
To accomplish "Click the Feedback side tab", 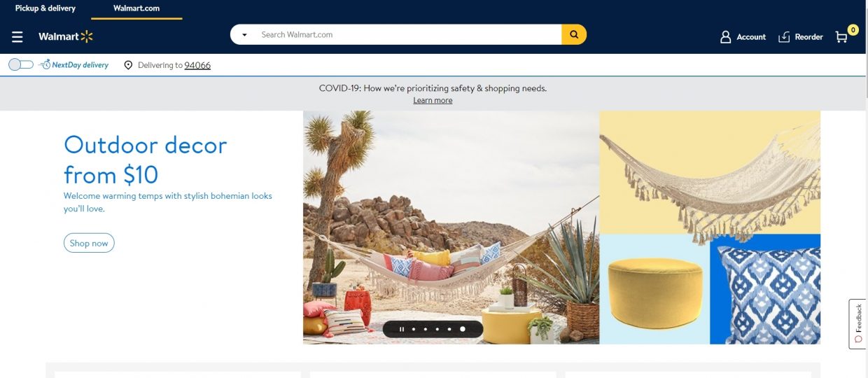I will click(x=857, y=323).
